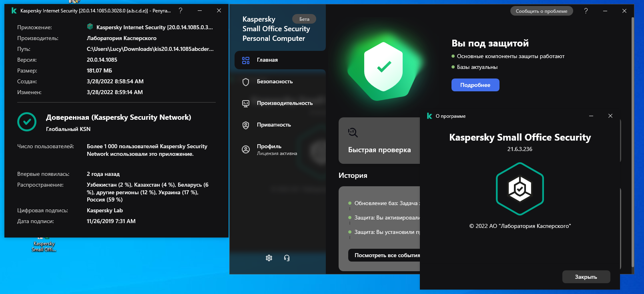
Task: Click the help question mark in main window
Action: 586,11
